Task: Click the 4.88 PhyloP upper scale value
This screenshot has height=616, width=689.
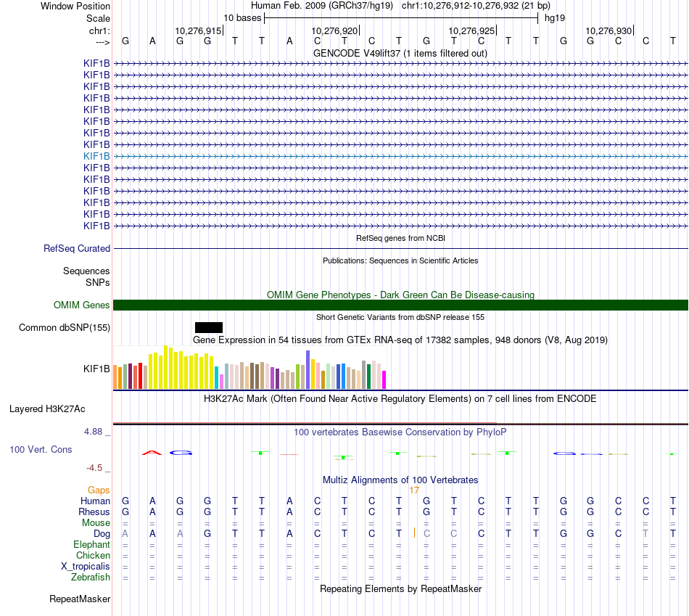Action: tap(93, 432)
